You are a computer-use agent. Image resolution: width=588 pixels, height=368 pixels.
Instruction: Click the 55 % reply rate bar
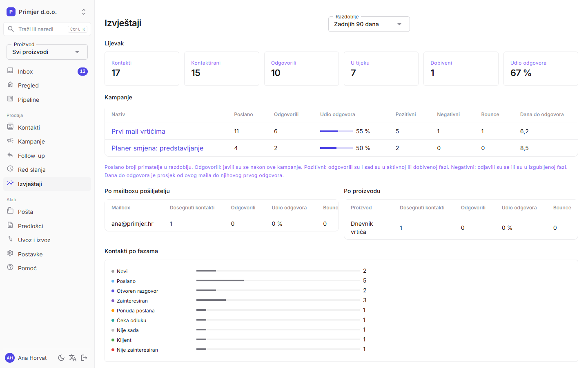click(336, 131)
